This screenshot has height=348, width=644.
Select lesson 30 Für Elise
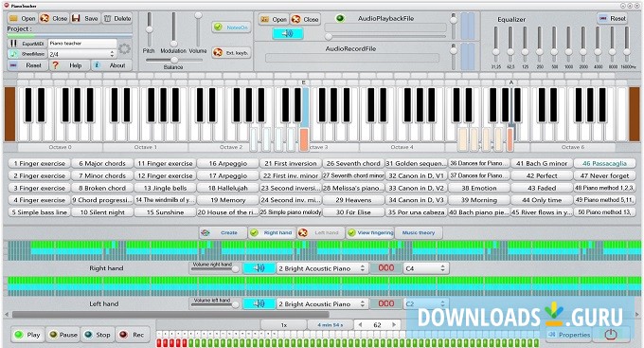pyautogui.click(x=353, y=212)
